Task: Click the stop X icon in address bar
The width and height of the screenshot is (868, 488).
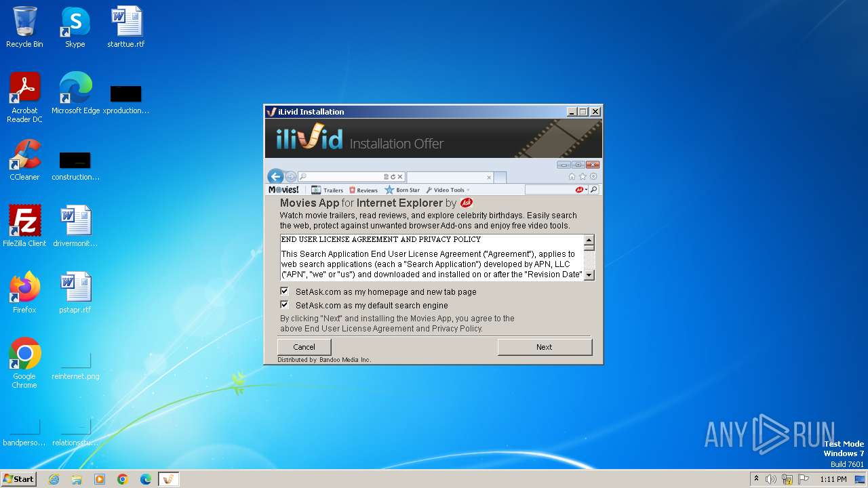Action: point(399,177)
